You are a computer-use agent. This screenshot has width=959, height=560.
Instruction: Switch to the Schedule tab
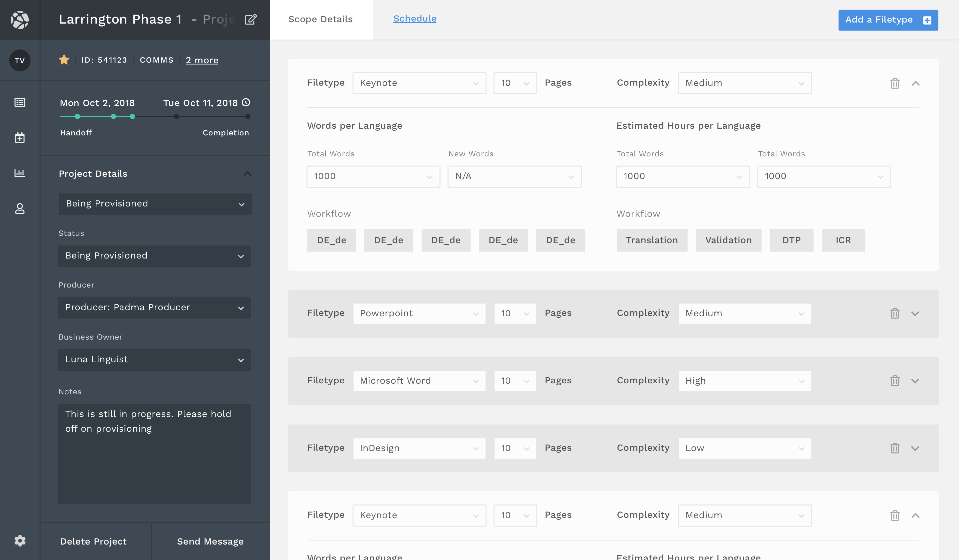[x=415, y=19]
